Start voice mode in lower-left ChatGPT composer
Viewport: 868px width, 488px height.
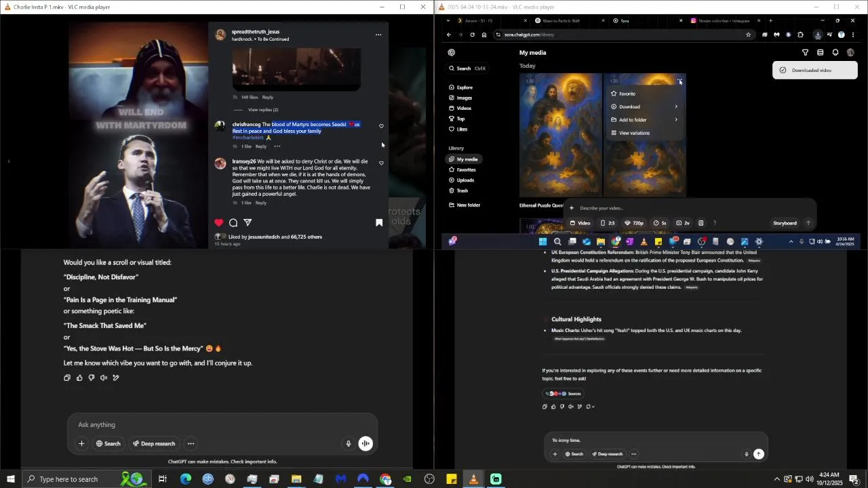[366, 444]
